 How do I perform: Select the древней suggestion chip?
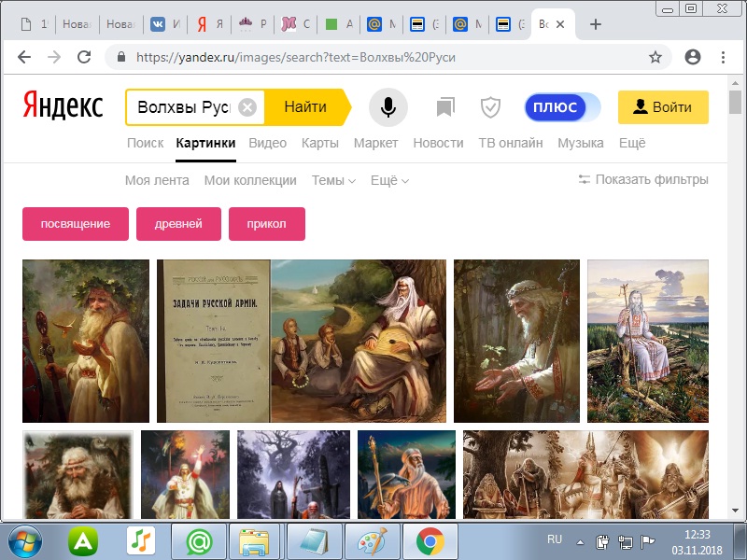(x=178, y=224)
